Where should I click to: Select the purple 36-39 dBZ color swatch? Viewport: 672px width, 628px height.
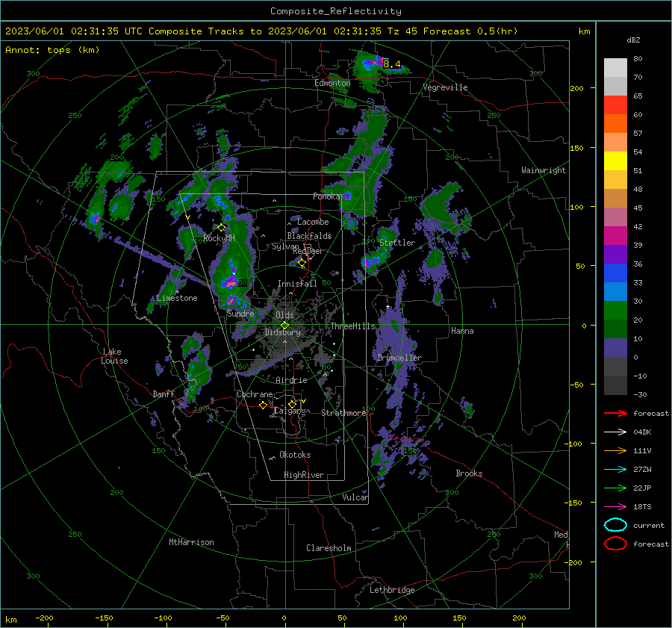point(615,255)
